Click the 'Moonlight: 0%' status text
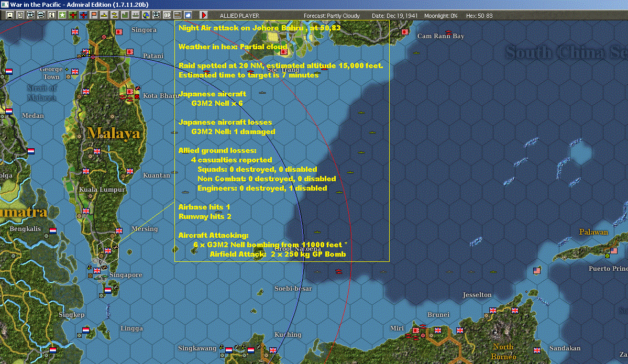The width and height of the screenshot is (628, 364). pos(440,16)
